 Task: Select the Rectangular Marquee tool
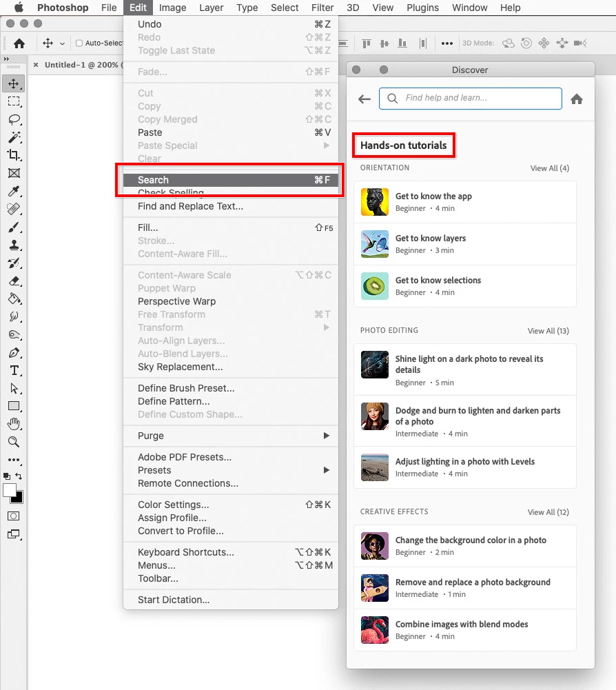tap(14, 101)
